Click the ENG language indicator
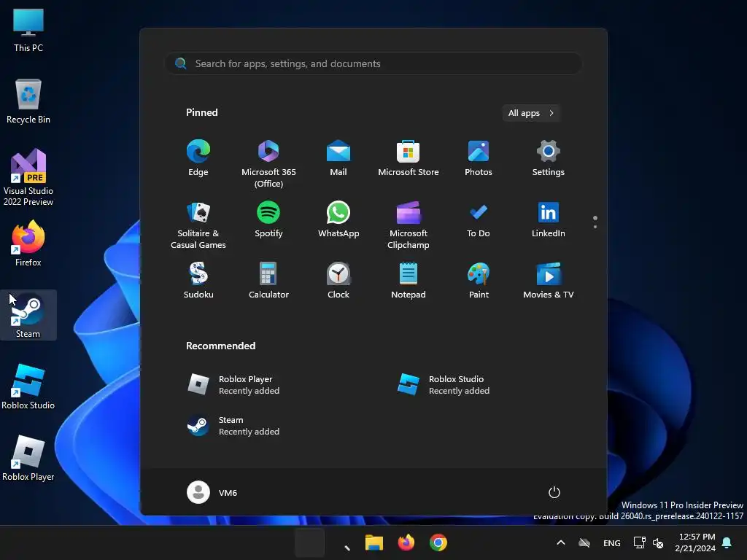The height and width of the screenshot is (560, 747). [x=612, y=543]
